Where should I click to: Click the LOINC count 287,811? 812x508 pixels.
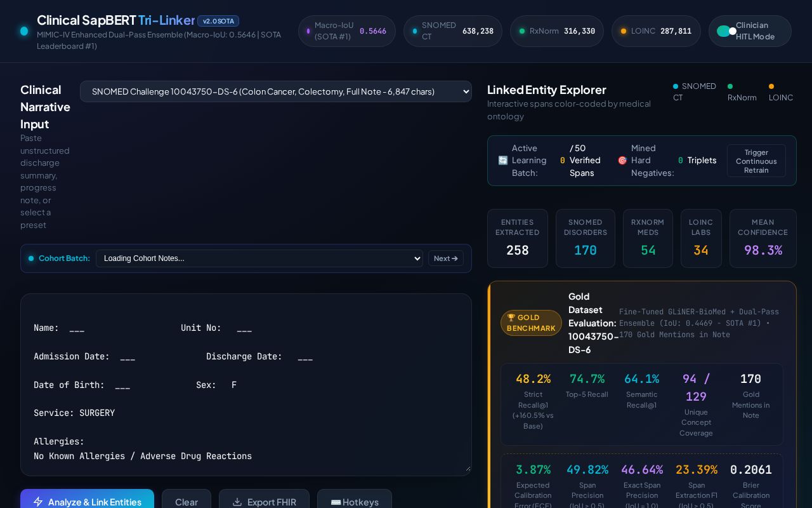(x=676, y=31)
